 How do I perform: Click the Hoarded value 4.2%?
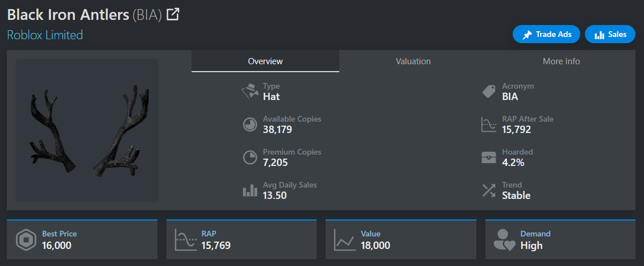513,163
